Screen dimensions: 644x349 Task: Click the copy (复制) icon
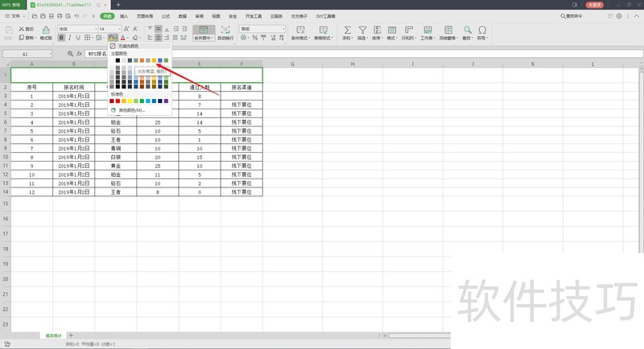point(22,38)
